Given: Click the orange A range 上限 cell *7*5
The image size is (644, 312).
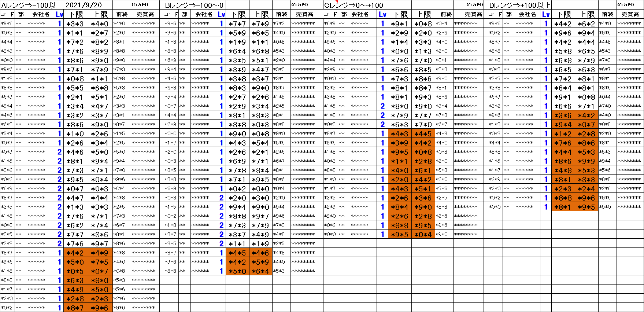Looking at the screenshot, I should coord(100,262).
